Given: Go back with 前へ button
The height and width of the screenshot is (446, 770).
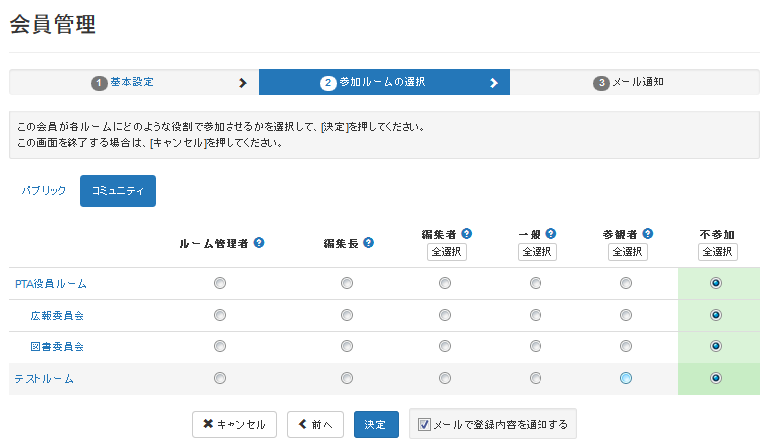Looking at the screenshot, I should [x=315, y=424].
